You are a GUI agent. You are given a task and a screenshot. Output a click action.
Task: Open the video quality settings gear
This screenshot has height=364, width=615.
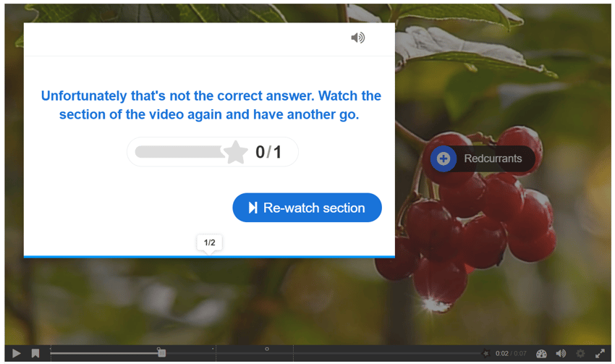click(x=580, y=353)
